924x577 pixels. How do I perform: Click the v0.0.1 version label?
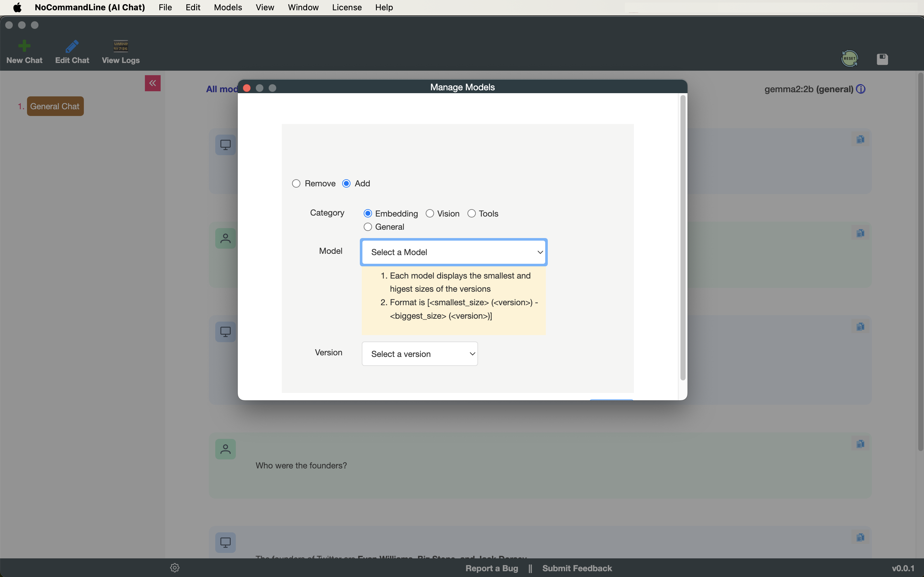(x=903, y=568)
